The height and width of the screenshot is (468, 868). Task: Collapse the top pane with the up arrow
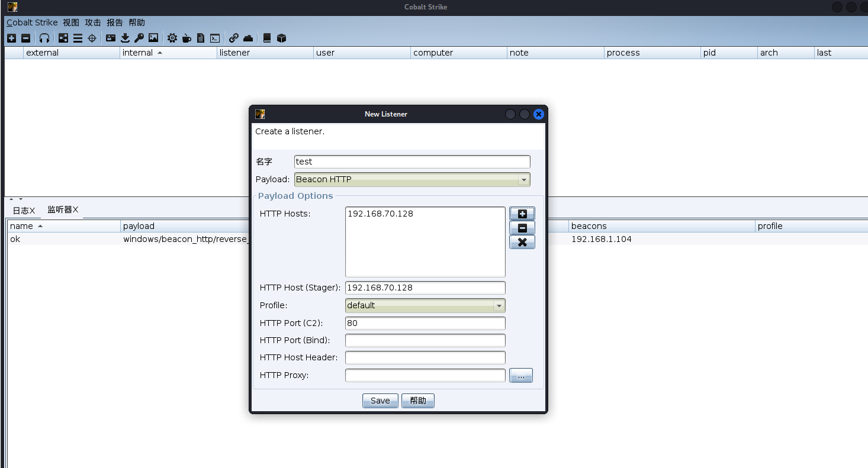(11, 199)
